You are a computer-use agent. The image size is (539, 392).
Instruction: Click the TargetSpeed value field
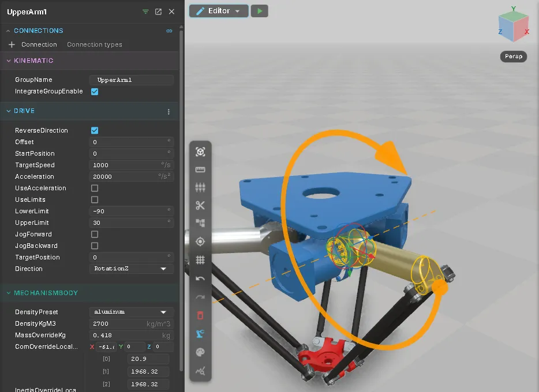click(x=132, y=165)
